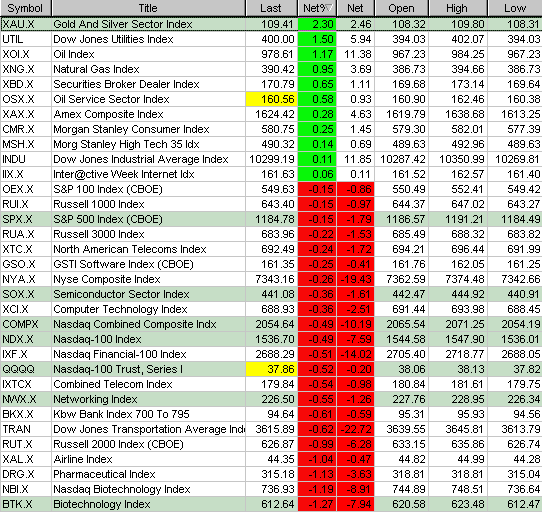Viewport: 542px width, 512px height.
Task: Click the yellow 37.86 last price cell
Action: click(x=271, y=369)
